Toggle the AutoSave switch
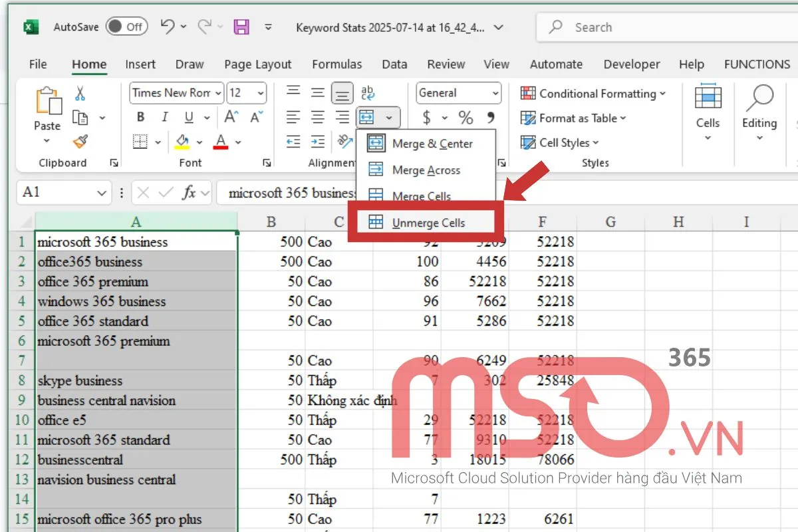This screenshot has width=798, height=532. point(126,27)
